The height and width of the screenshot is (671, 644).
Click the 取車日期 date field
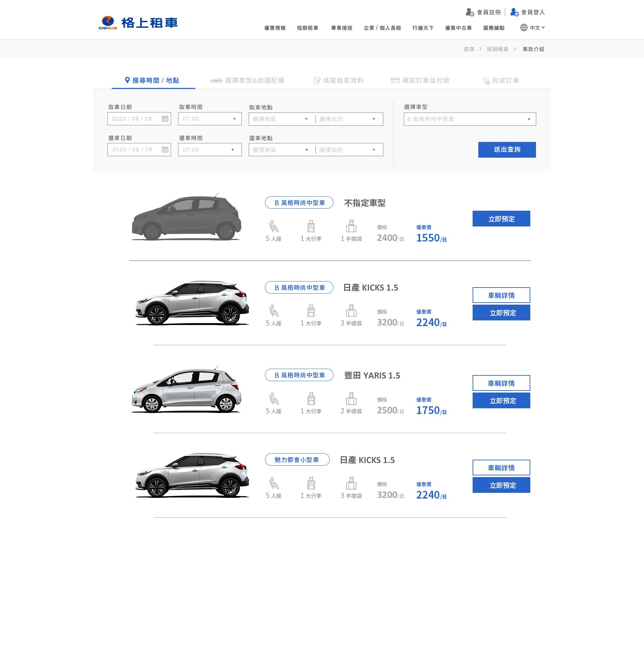[x=139, y=119]
